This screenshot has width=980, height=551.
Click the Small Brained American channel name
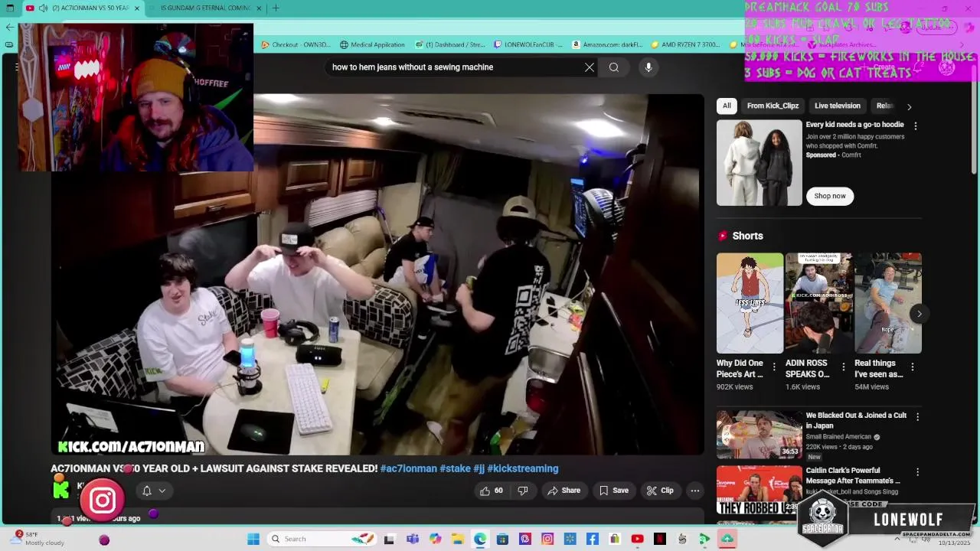(x=838, y=437)
